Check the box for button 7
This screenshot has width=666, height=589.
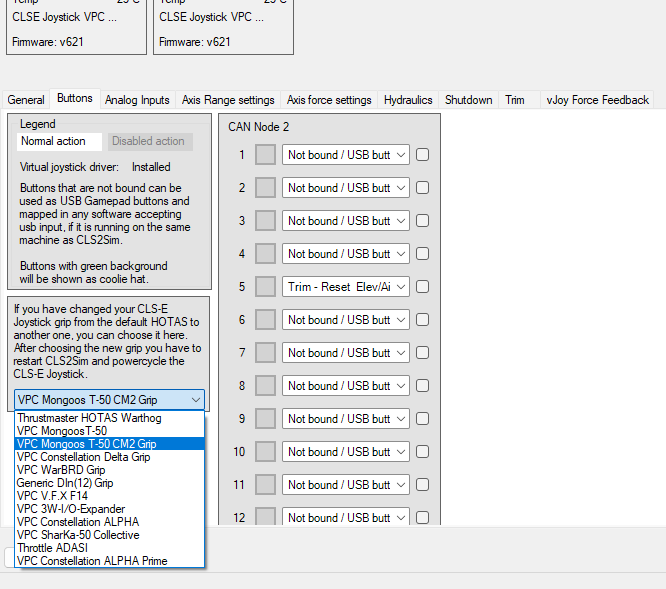point(422,352)
